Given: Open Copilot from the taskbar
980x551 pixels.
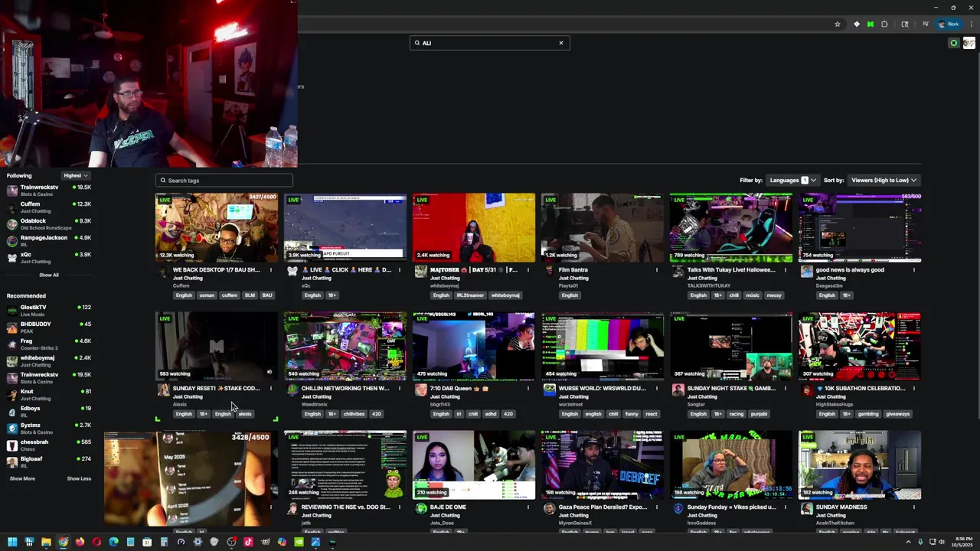Looking at the screenshot, I should coord(282,542).
